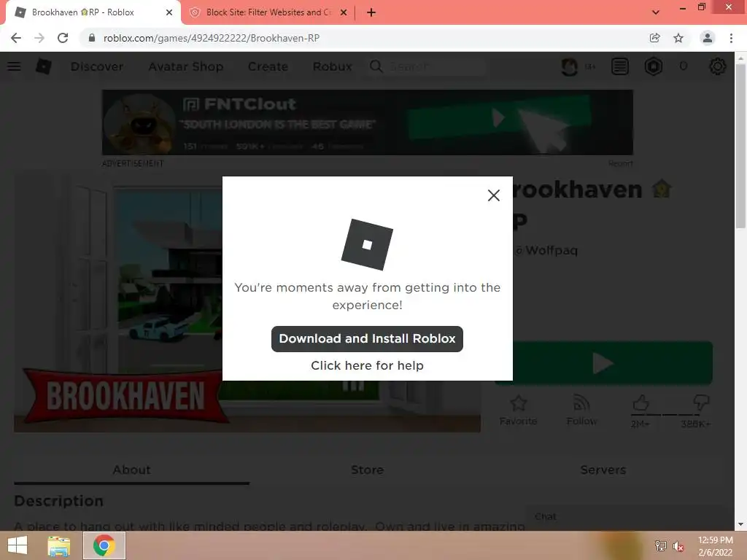The height and width of the screenshot is (560, 747).
Task: Select the Store tab
Action: pos(368,470)
